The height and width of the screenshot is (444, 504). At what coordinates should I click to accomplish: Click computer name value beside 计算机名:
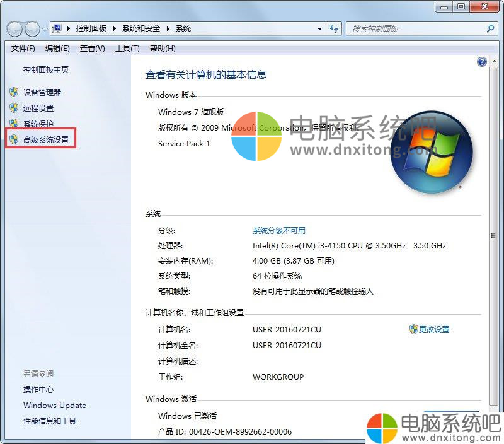pyautogui.click(x=287, y=329)
